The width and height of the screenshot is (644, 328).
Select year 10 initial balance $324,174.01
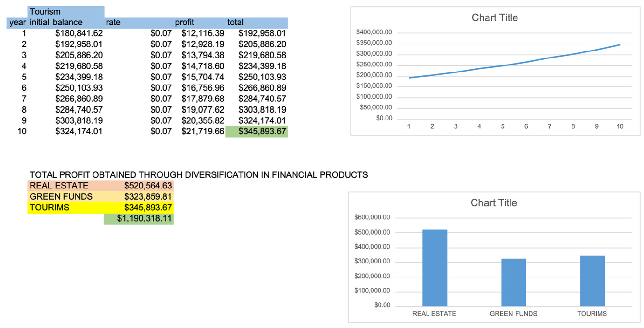[79, 131]
